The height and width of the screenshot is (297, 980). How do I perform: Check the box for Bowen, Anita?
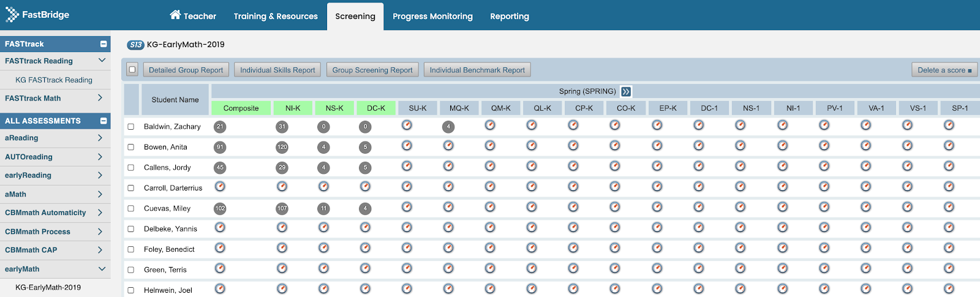coord(130,147)
